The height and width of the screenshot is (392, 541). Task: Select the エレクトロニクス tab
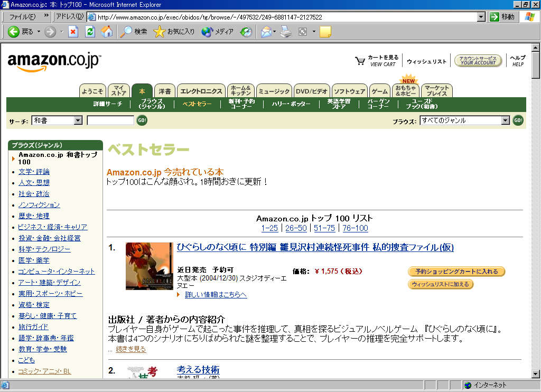201,91
